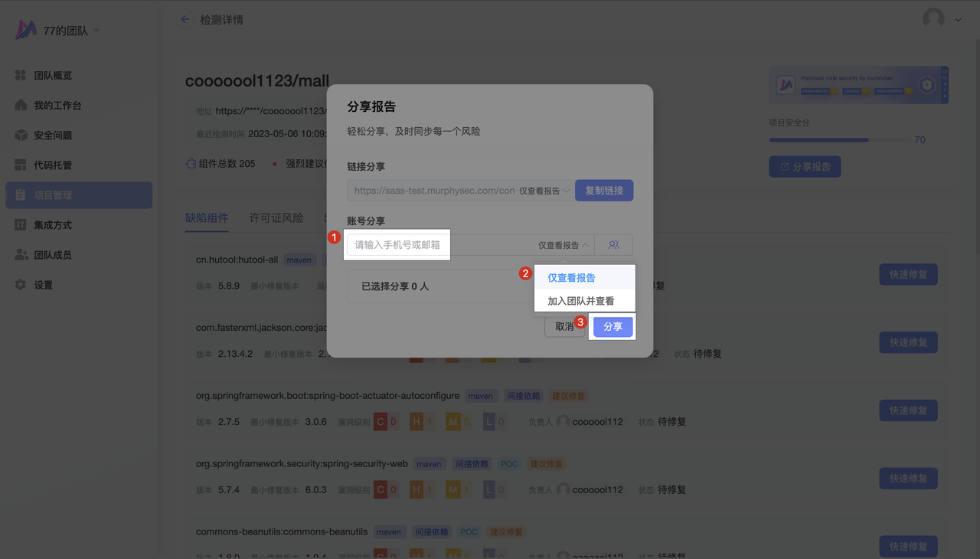Click the phone or email input field
Screen dimensions: 980x559
(x=397, y=245)
